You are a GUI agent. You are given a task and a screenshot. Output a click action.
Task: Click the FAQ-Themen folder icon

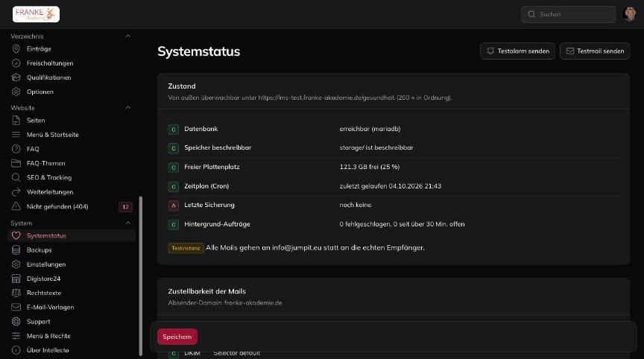point(16,163)
